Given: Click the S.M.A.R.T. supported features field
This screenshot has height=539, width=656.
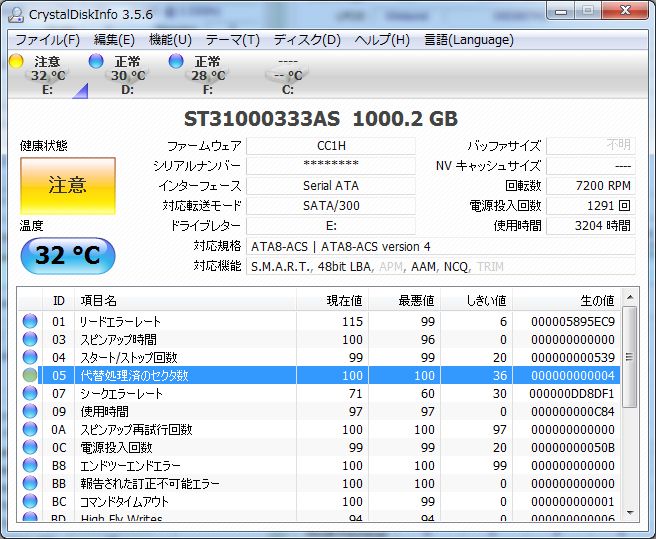Looking at the screenshot, I should click(x=441, y=267).
